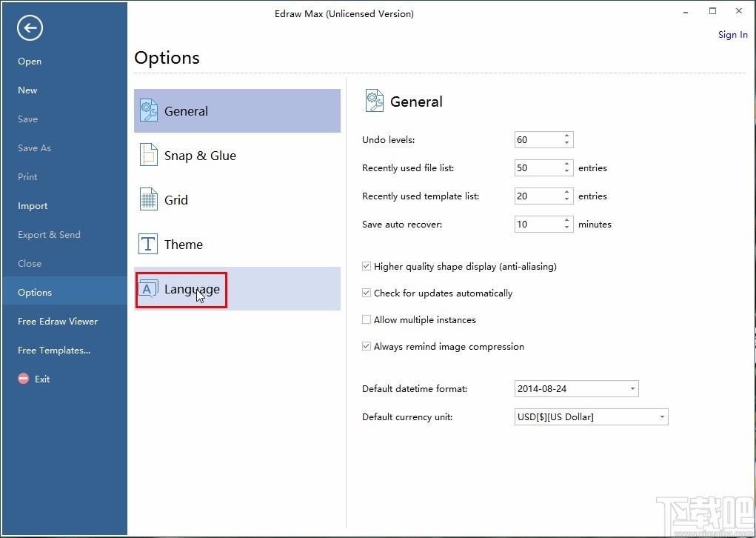This screenshot has width=756, height=538.
Task: Increase Recently used file list entries
Action: pyautogui.click(x=567, y=164)
